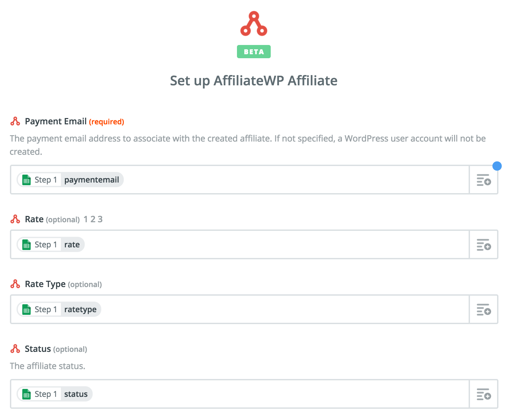Click Google Sheets icon in status pill

pyautogui.click(x=26, y=394)
